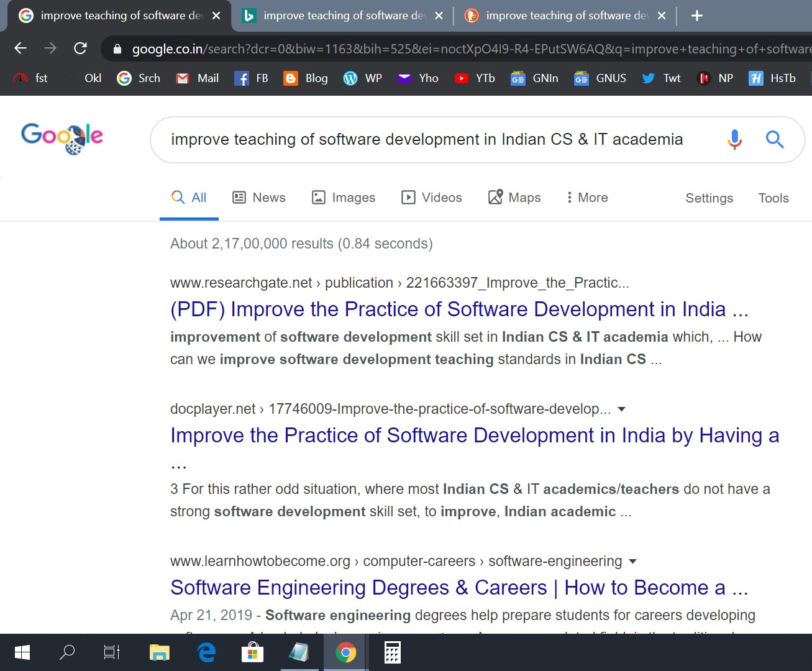Image resolution: width=812 pixels, height=671 pixels.
Task: Click the Google doodle logo
Action: click(62, 138)
